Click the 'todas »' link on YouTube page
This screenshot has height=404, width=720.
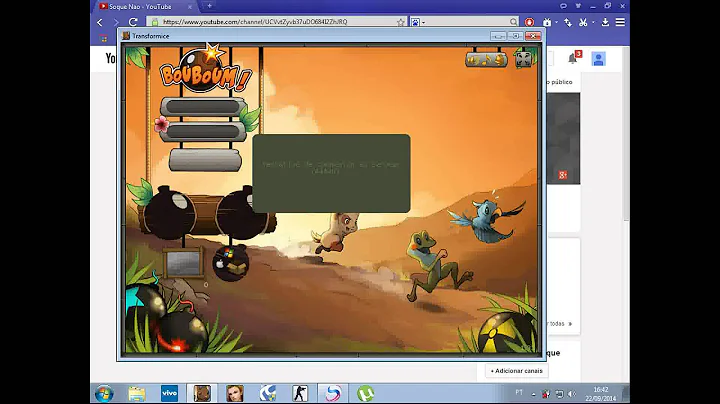(x=561, y=324)
